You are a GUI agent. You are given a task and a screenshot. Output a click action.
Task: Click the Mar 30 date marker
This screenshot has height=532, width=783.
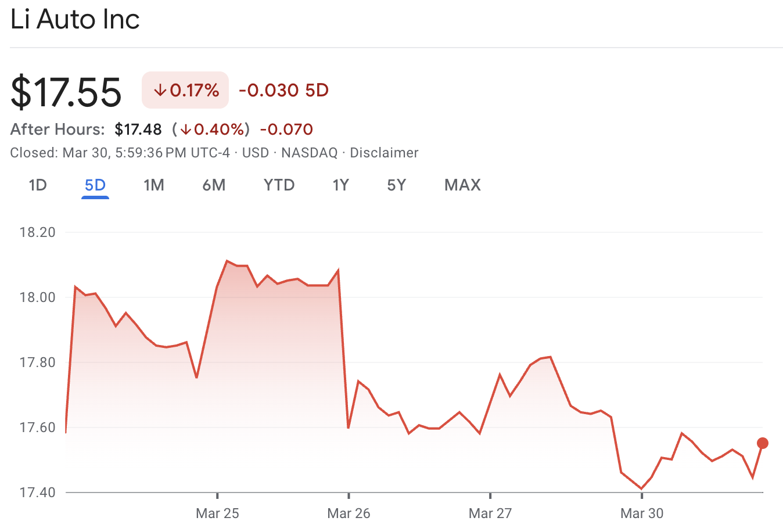point(641,513)
